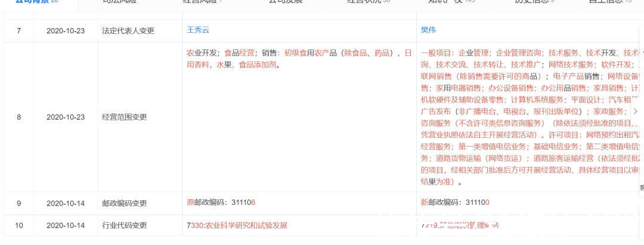
Task: Open the 樊伟 legal representative link
Action: [x=428, y=30]
